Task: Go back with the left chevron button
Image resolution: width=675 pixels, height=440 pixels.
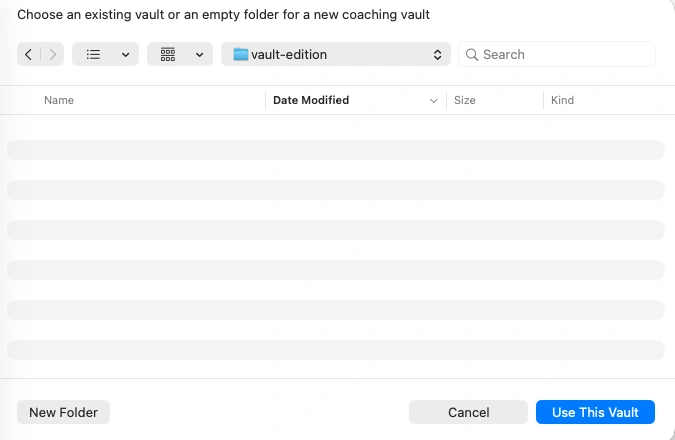Action: coord(29,54)
